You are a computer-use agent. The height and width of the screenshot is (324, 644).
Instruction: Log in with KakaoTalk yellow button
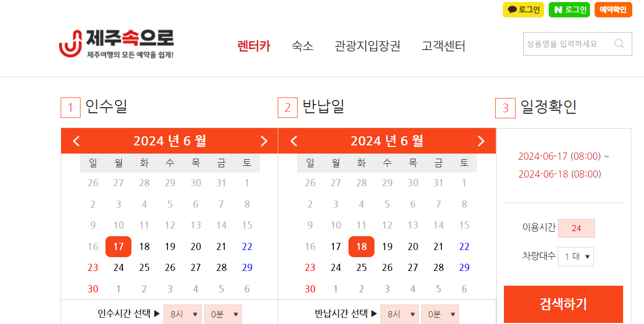point(524,10)
